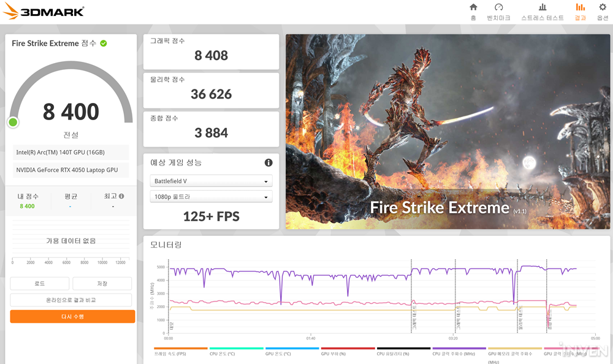Go to the Benchmarks (벤치마크) gauge icon

pos(498,7)
